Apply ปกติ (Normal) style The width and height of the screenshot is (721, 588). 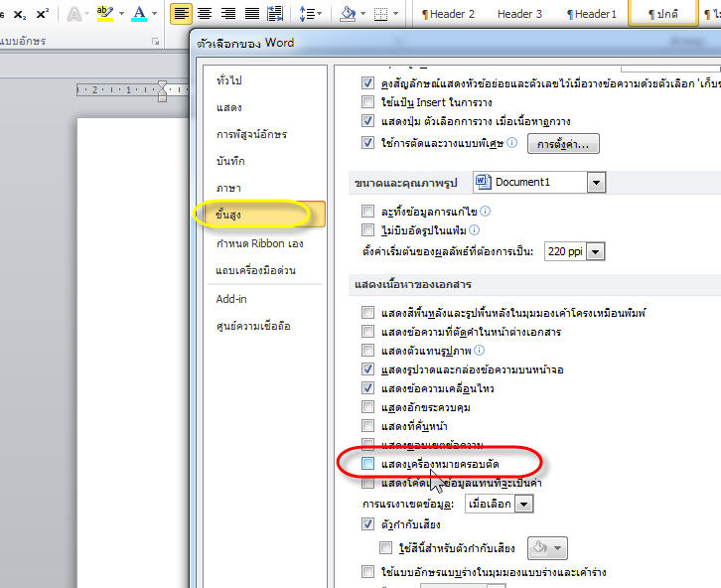pos(663,14)
